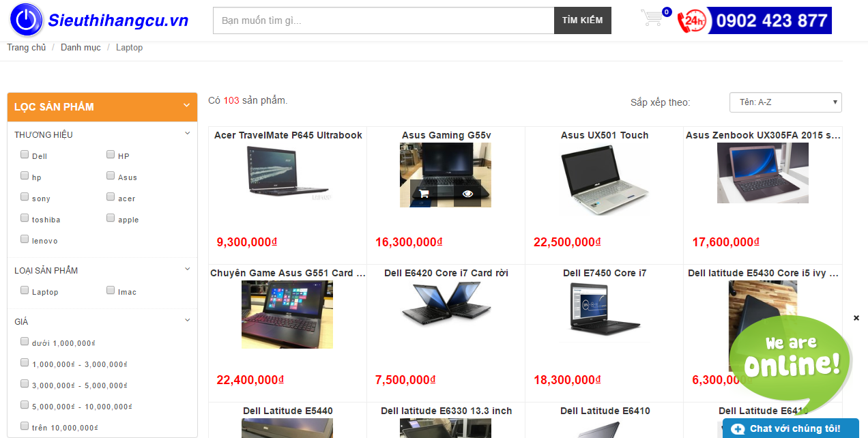Select price filter 'trên 10,000,000₫'

coord(25,426)
